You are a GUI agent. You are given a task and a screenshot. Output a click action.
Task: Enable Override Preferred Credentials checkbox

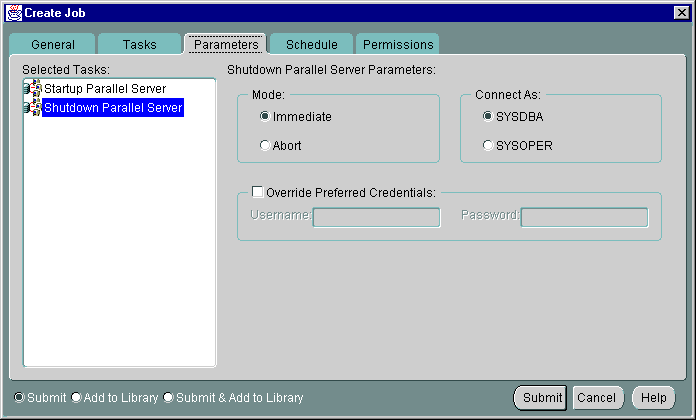click(258, 192)
